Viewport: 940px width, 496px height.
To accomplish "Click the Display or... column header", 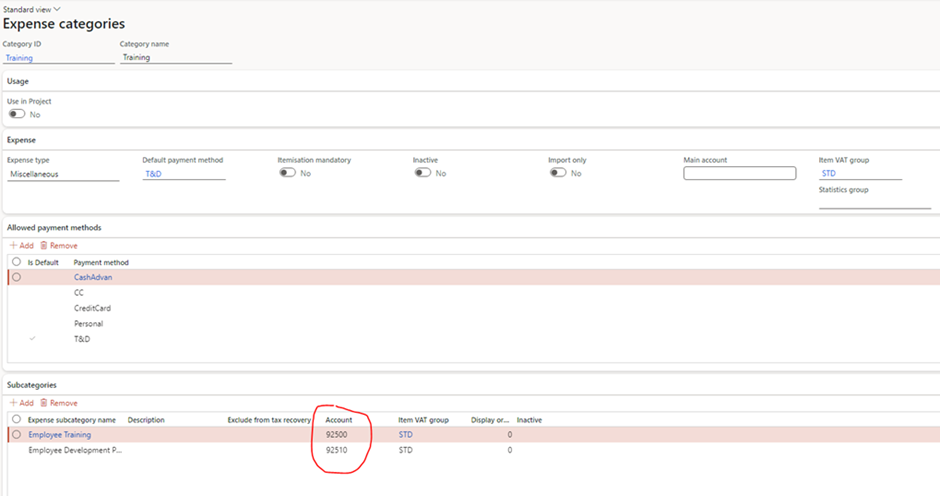I will coord(490,420).
